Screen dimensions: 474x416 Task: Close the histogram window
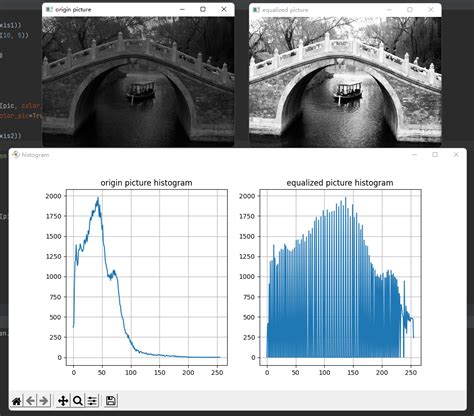[456, 154]
